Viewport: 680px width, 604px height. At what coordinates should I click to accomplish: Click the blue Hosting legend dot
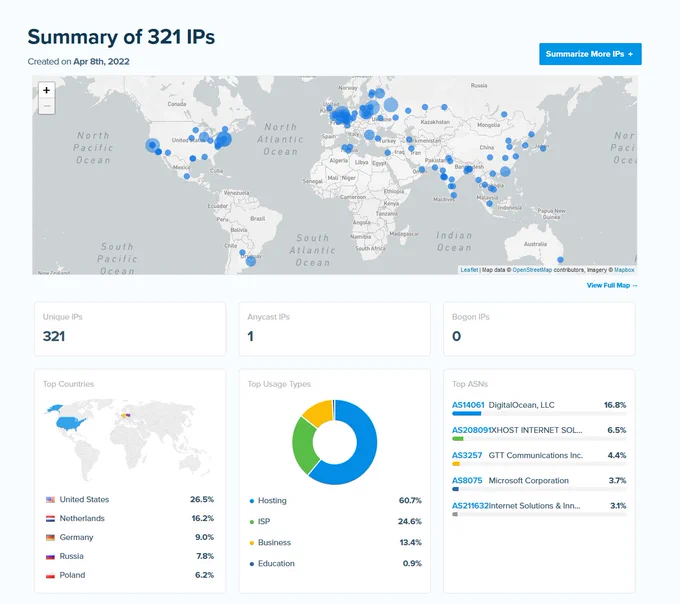(252, 501)
